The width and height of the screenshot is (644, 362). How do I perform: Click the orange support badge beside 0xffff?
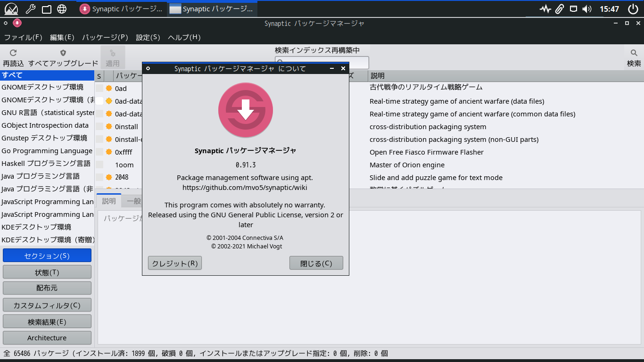click(109, 152)
